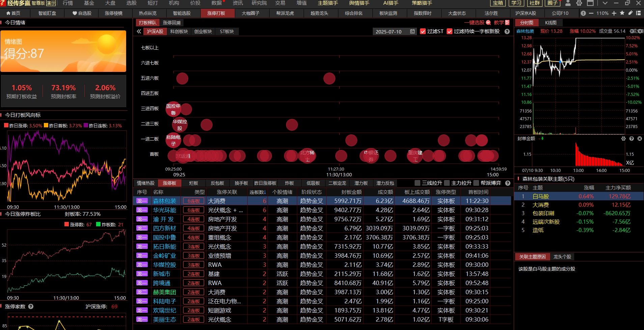The height and width of the screenshot is (330, 644).
Task: Click the window layout icon in title bar
Action: [590, 3]
